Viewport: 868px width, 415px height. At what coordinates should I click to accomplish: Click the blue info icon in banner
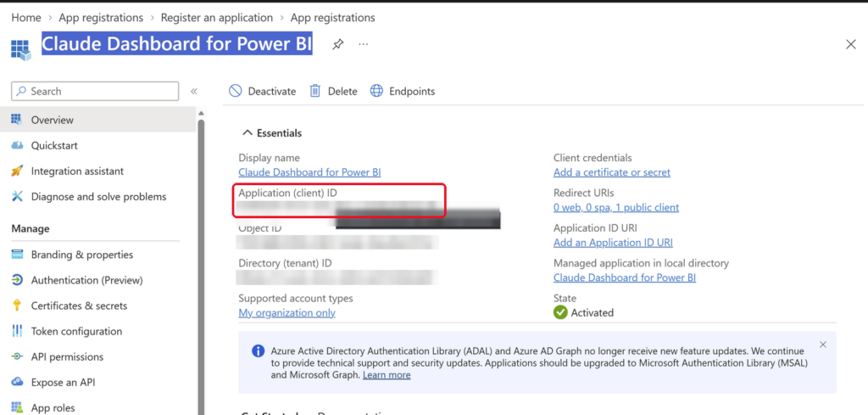tap(258, 351)
